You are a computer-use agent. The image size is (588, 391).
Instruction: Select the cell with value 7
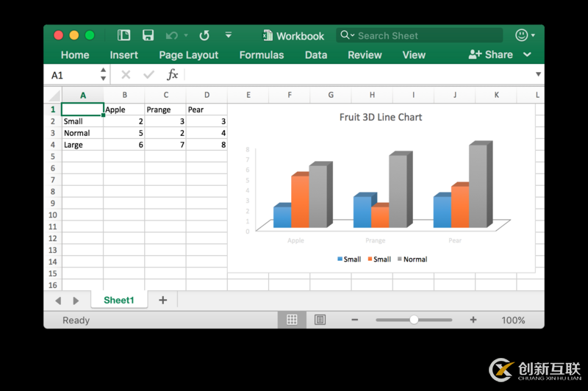point(165,145)
